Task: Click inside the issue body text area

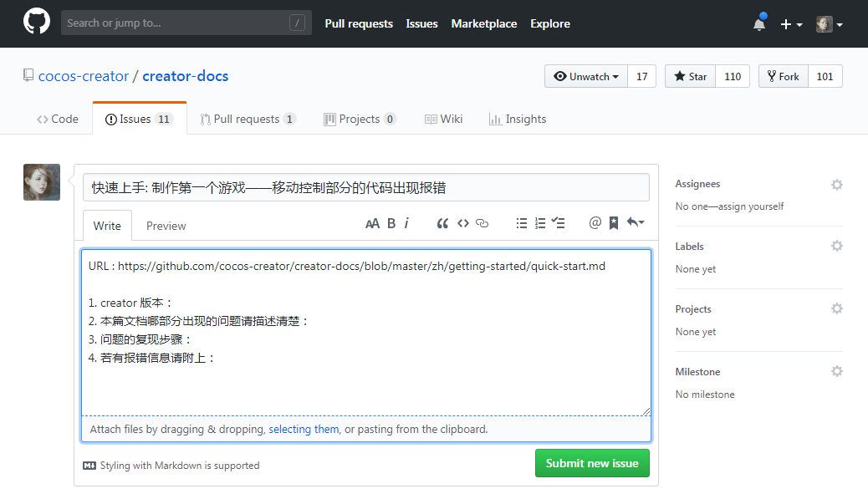Action: pos(366,332)
